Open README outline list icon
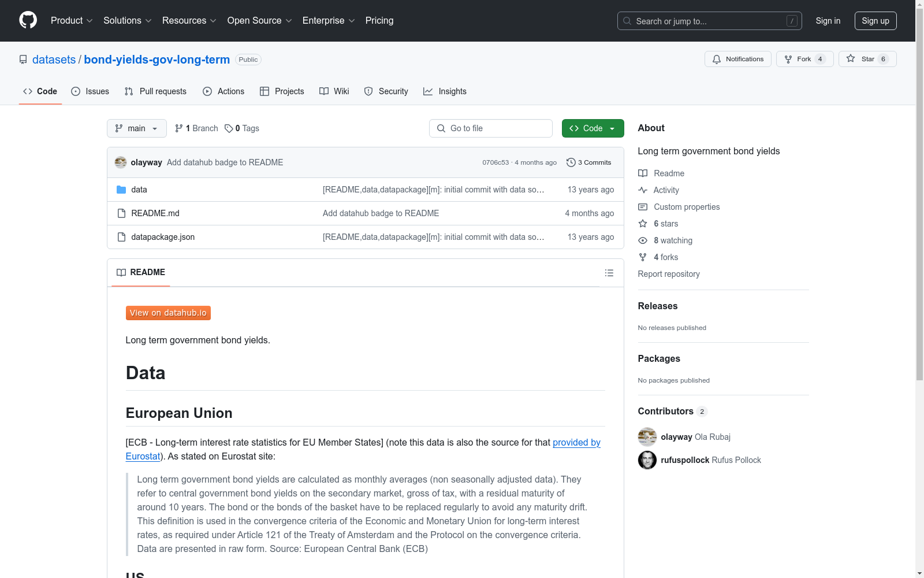The width and height of the screenshot is (924, 578). tap(609, 273)
